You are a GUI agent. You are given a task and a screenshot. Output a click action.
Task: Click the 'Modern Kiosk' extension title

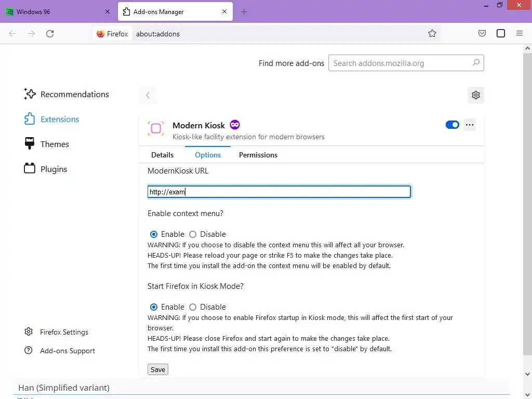pos(198,125)
